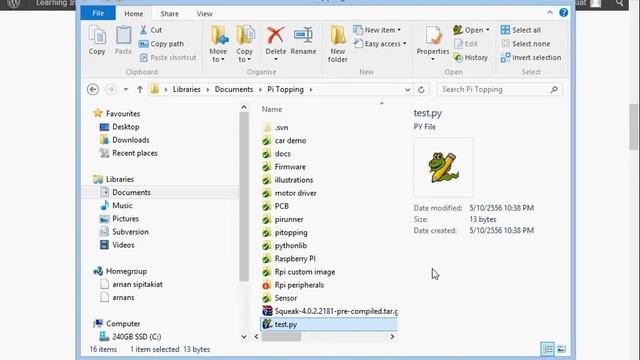Click Libraries in the breadcrumb path
640x360 pixels.
pos(187,89)
